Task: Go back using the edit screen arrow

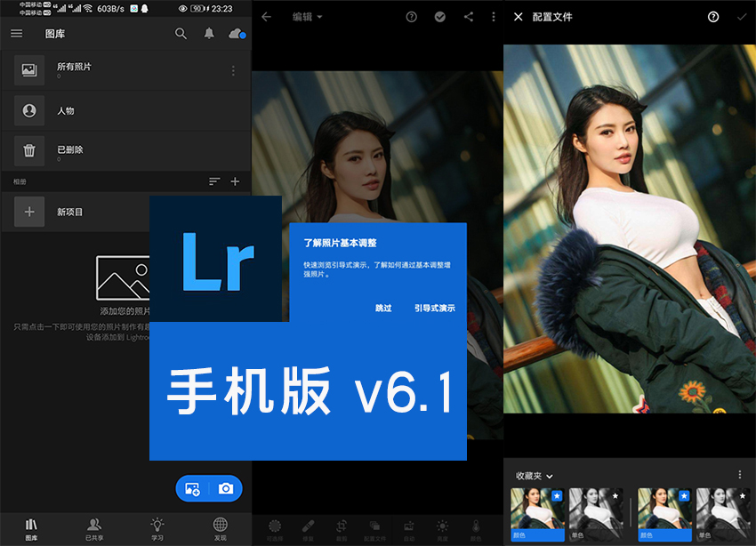Action: 267,17
